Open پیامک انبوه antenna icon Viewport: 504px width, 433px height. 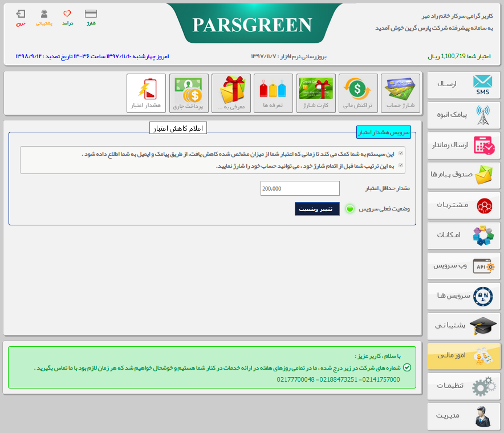[x=464, y=115]
